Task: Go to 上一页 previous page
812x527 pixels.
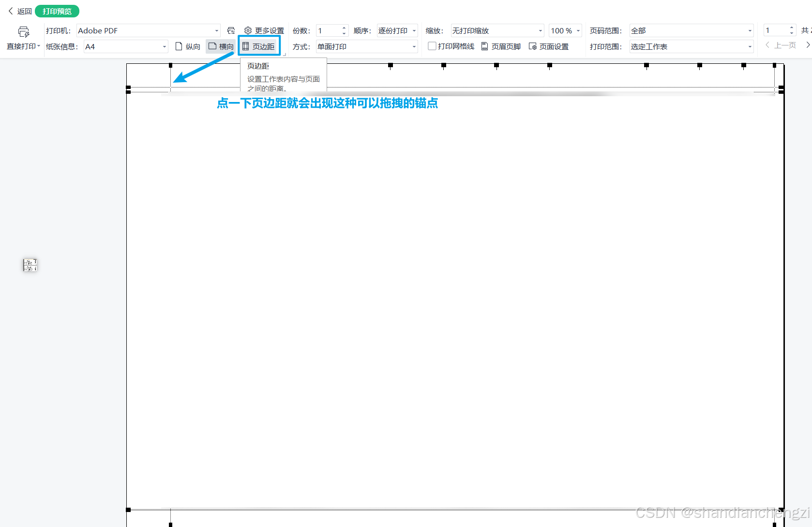Action: [x=781, y=45]
